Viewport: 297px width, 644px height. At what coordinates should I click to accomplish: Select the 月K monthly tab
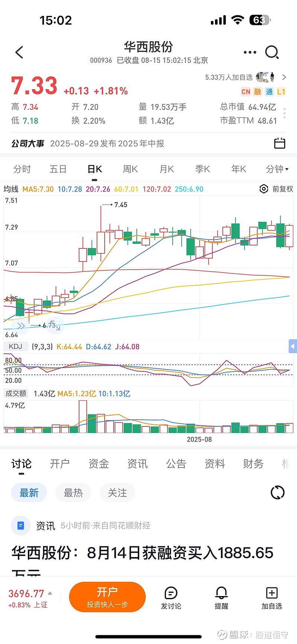[167, 169]
